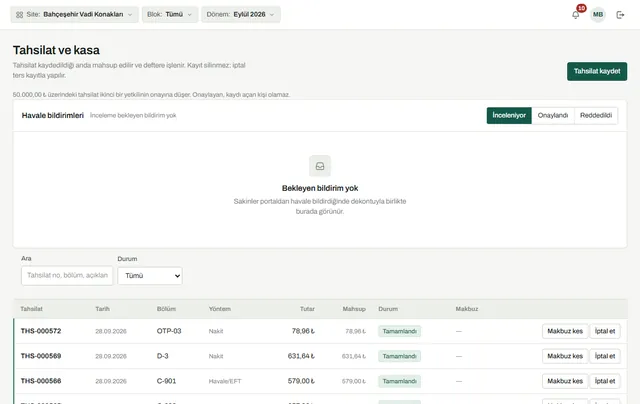Click İptal et for THS-000566
Image resolution: width=640 pixels, height=404 pixels.
(x=605, y=381)
